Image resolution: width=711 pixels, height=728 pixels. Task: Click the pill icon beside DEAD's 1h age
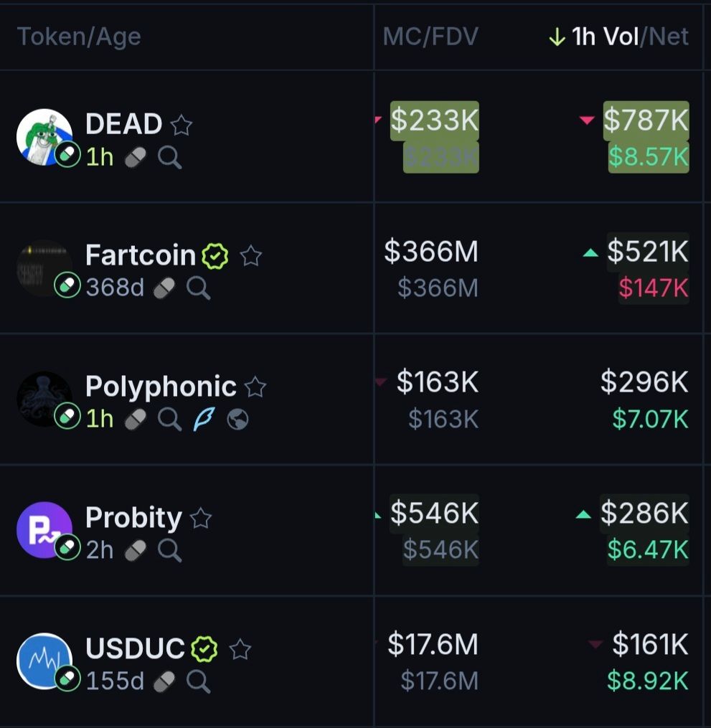[x=135, y=157]
